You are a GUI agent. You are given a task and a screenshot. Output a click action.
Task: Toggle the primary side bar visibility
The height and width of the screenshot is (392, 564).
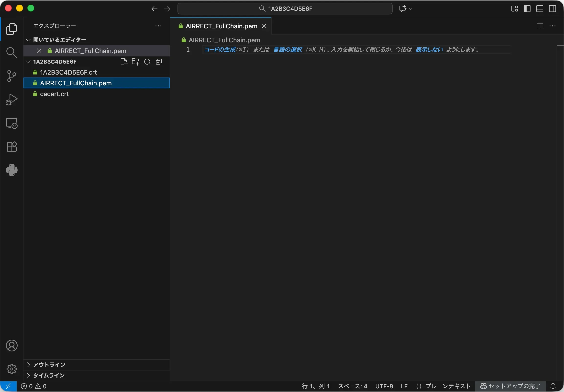tap(527, 9)
